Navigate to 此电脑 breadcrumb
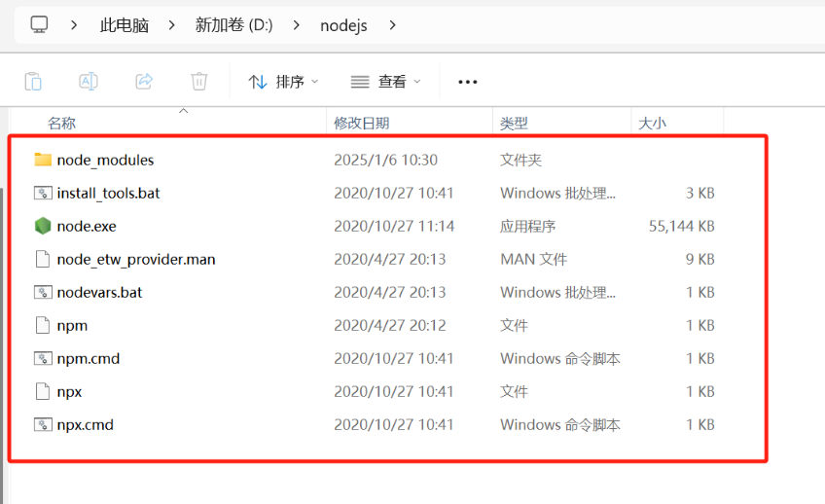825x504 pixels. [125, 25]
